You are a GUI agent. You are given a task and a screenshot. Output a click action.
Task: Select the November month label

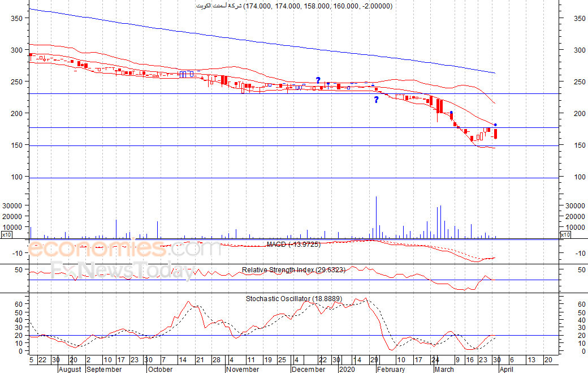tap(243, 369)
